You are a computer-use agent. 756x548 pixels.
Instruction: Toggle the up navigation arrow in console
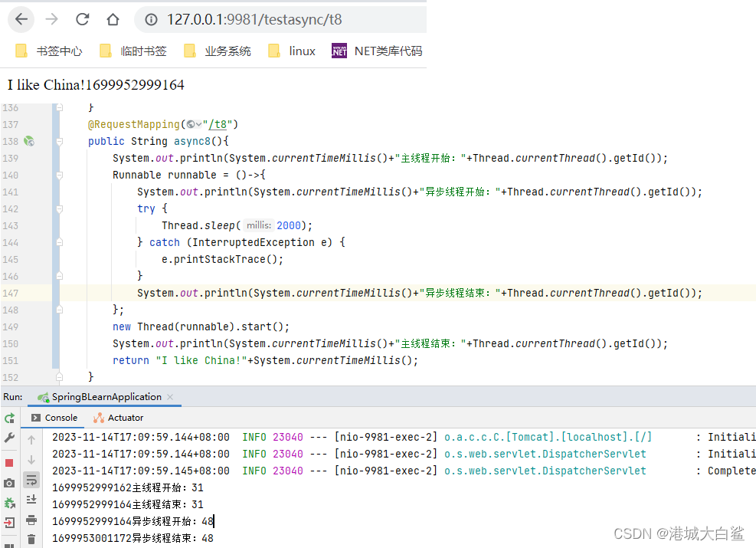point(31,440)
